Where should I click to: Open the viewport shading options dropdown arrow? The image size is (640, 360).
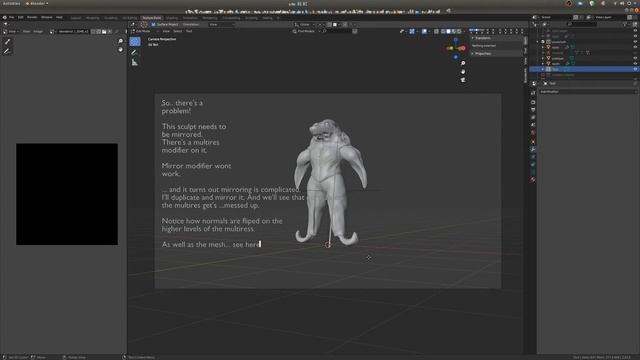coord(464,31)
